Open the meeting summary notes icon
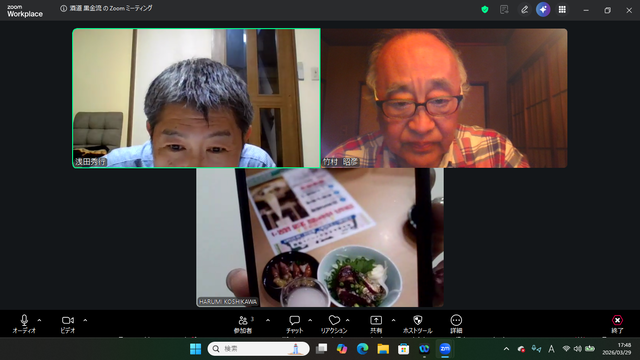Viewport: 640px width, 360px height. [504, 9]
